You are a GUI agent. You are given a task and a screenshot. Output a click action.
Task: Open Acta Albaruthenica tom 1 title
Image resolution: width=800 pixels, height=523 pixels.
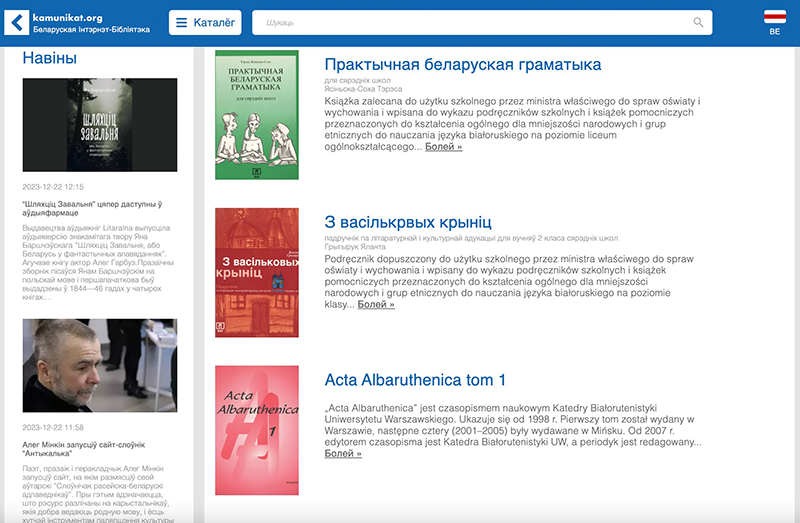[x=415, y=380]
